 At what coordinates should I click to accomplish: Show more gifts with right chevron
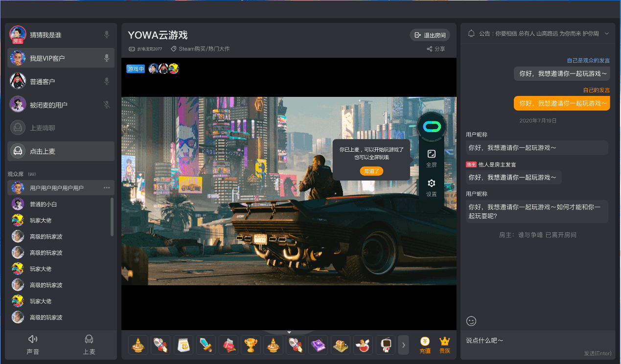pos(403,345)
